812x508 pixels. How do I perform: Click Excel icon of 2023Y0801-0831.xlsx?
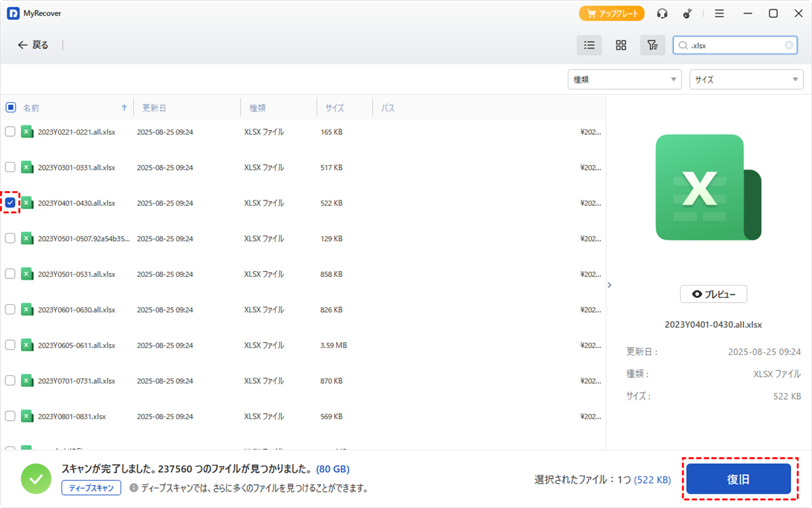(x=27, y=416)
